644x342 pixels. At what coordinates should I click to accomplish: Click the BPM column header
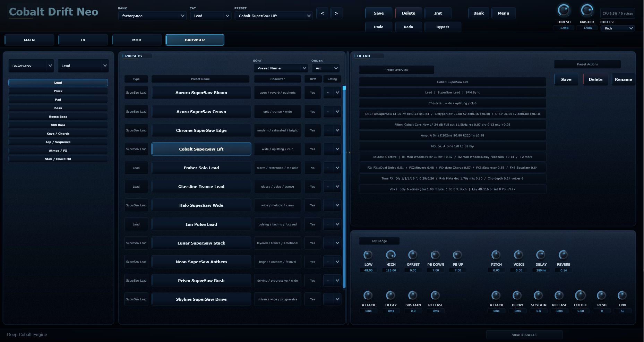tap(313, 79)
